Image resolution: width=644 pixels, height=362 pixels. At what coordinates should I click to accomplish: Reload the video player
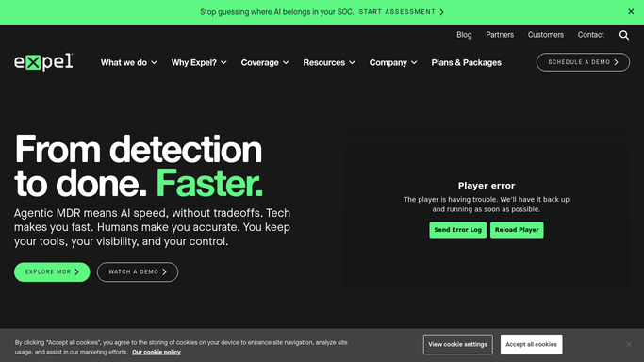point(517,230)
